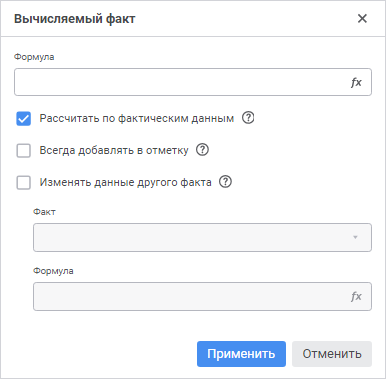Tick the Изменять данные другого факта checkbox
This screenshot has width=386, height=379.
[x=24, y=183]
